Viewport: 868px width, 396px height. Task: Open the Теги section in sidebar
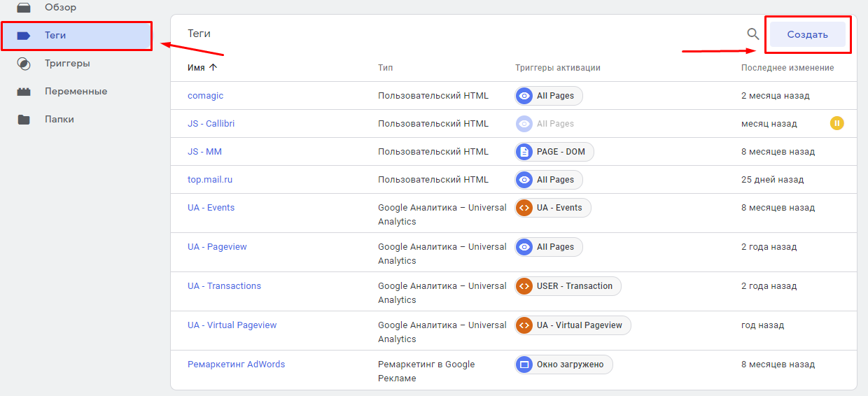click(55, 36)
